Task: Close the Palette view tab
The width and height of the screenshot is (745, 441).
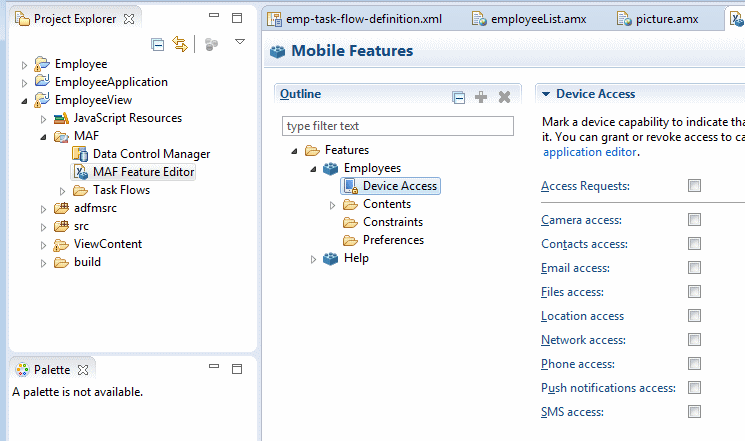Action: click(x=83, y=370)
